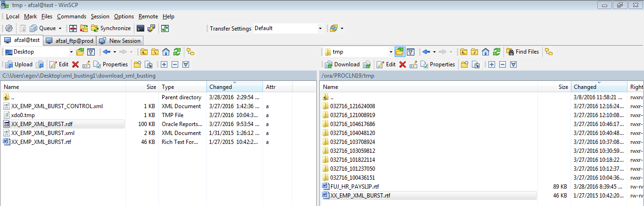The image size is (644, 206).
Task: Open the local Desktop drive dropdown
Action: click(71, 52)
